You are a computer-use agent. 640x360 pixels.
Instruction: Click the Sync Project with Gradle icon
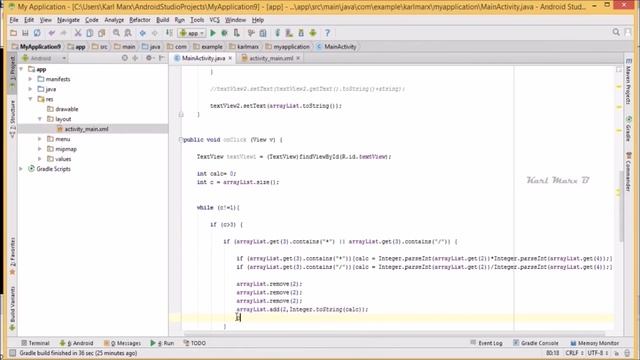(x=278, y=33)
